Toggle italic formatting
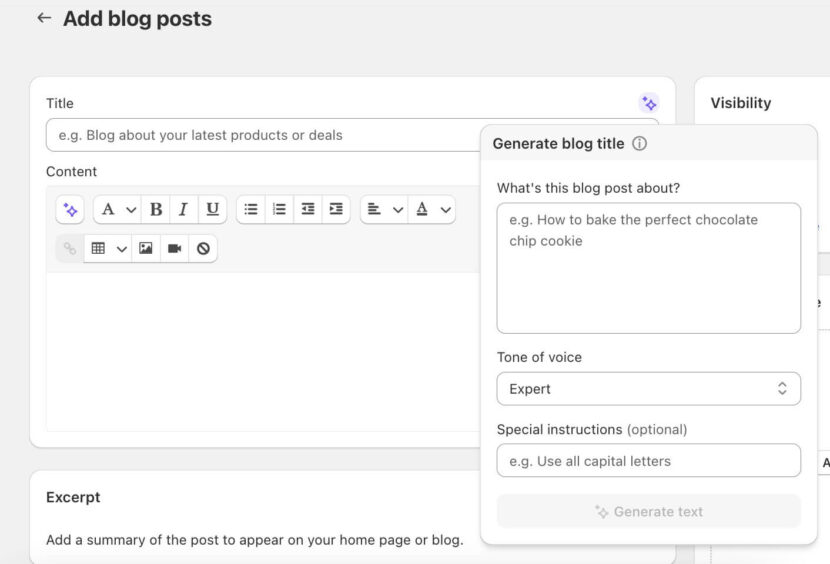This screenshot has width=830, height=564. coord(184,210)
